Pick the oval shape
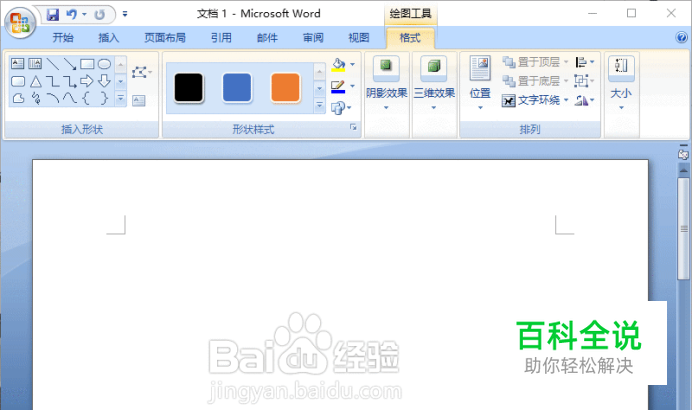 click(x=104, y=64)
